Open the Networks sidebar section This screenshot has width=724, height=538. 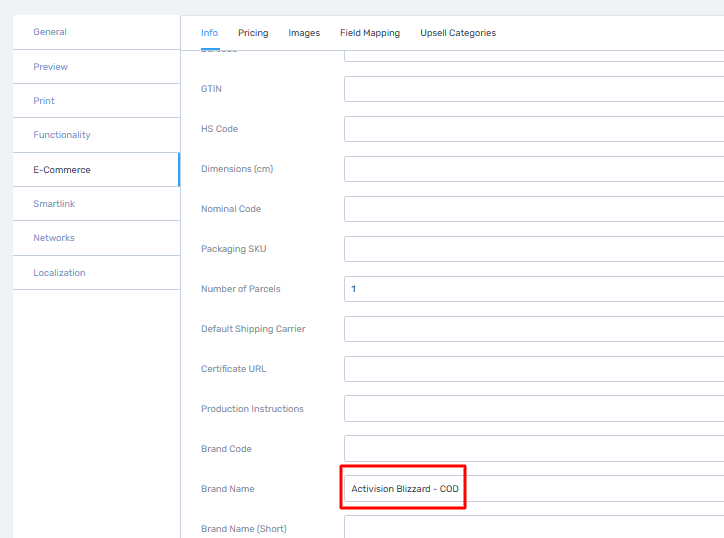[54, 238]
